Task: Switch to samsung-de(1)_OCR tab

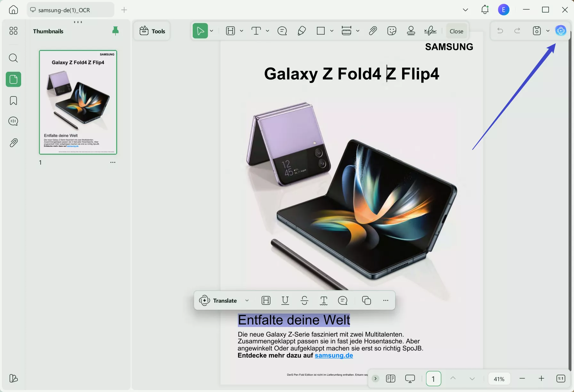Action: [70, 10]
